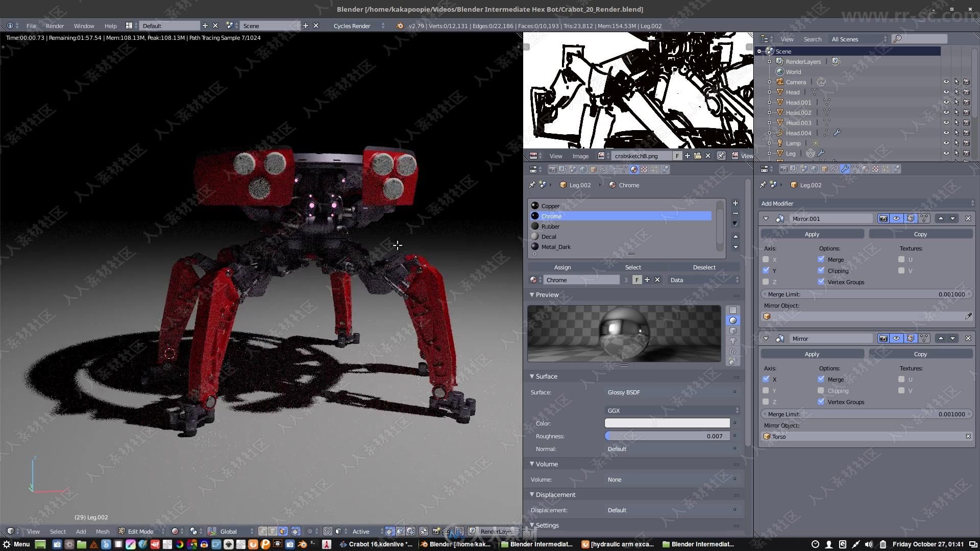This screenshot has height=551, width=980.
Task: Click the Lamp object icon in outliner
Action: pos(780,143)
